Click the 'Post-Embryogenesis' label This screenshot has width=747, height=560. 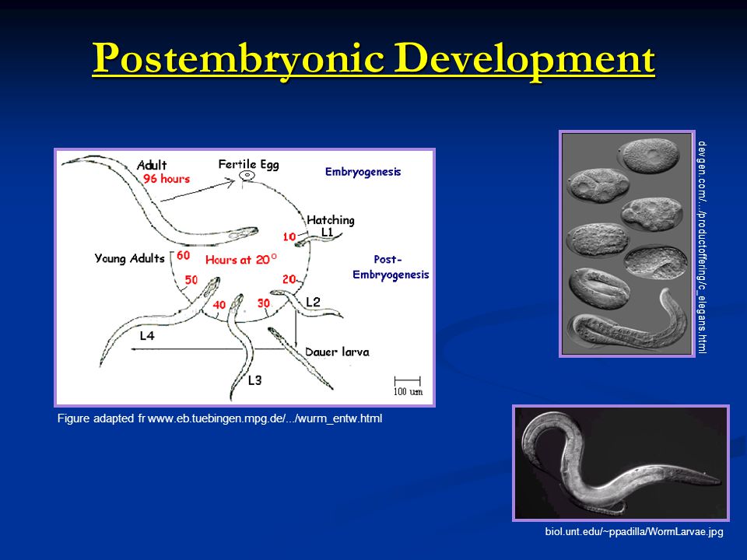pyautogui.click(x=391, y=267)
